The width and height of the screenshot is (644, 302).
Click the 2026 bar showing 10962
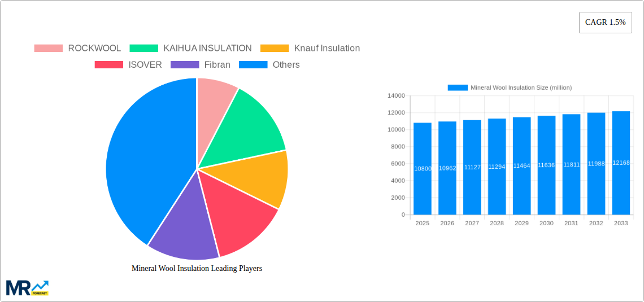tap(447, 168)
